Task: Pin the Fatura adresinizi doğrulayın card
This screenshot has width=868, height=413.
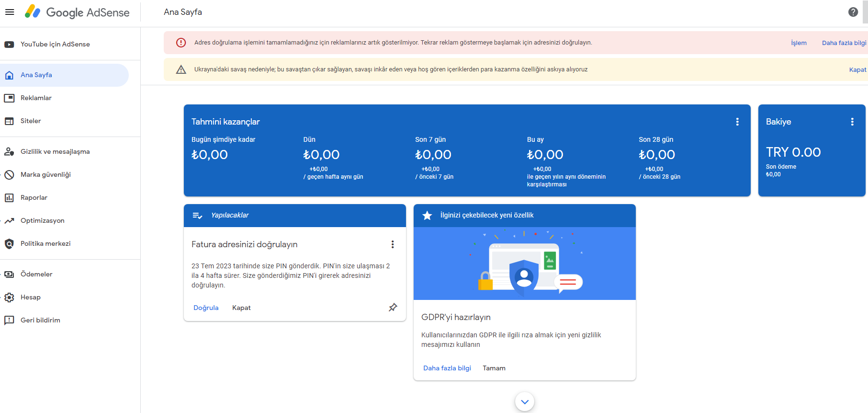Action: (393, 307)
